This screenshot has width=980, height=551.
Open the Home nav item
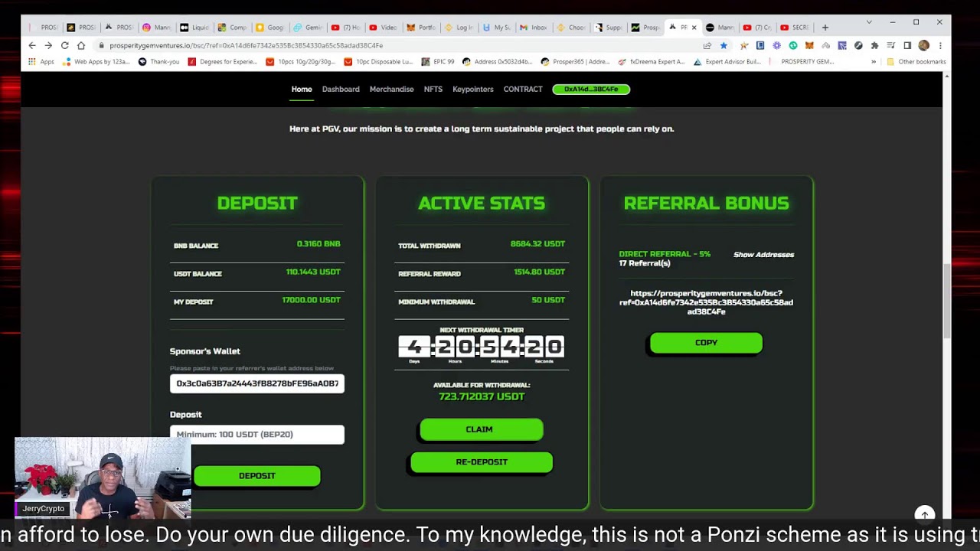click(302, 89)
